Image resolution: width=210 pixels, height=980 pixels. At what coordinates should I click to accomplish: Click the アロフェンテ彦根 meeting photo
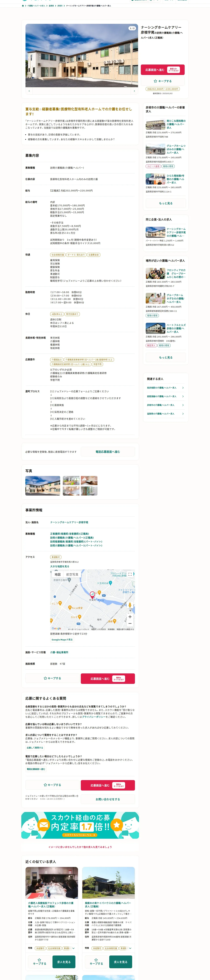coord(52,883)
